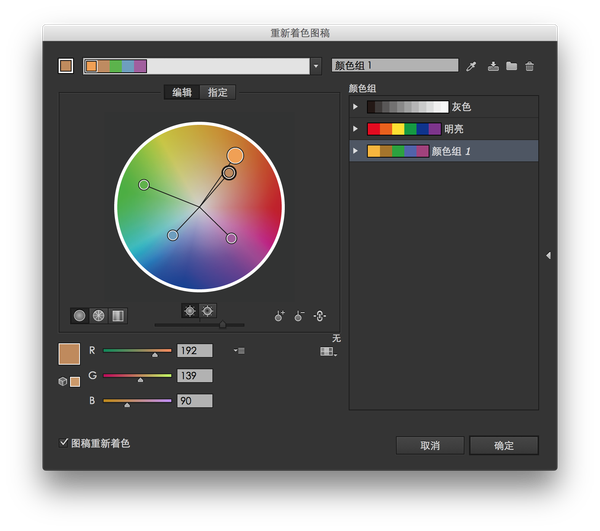This screenshot has height=531, width=600.
Task: Expand the 灰色 color group
Action: pos(356,106)
